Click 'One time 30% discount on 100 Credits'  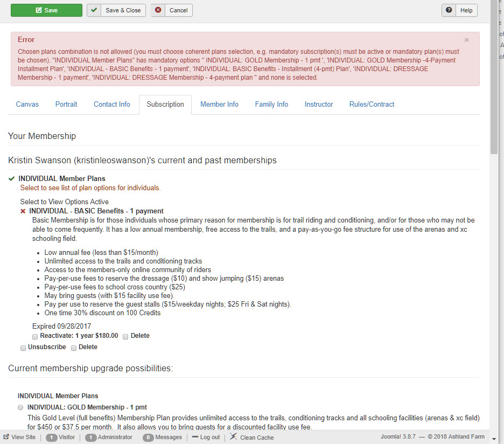[x=102, y=313]
